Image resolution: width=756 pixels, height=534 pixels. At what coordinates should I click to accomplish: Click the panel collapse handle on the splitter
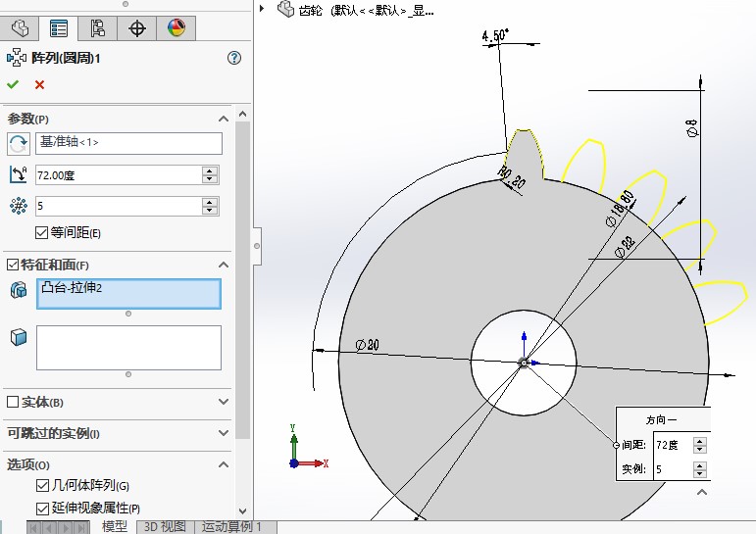coord(257,246)
